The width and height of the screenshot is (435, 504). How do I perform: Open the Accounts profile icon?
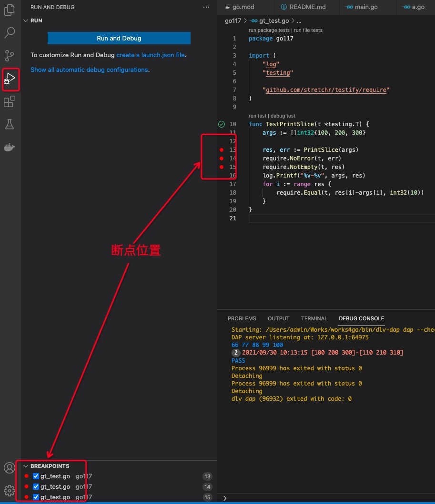coord(10,468)
